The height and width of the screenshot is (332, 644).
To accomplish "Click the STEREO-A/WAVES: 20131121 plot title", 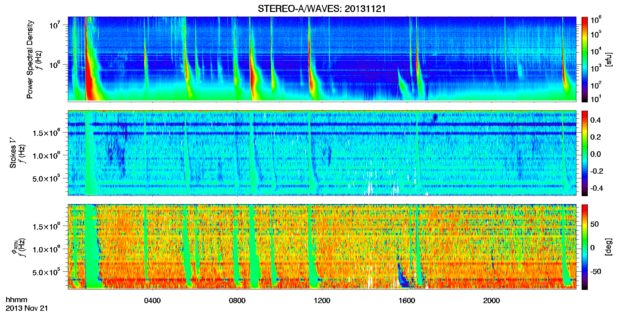I will [322, 9].
